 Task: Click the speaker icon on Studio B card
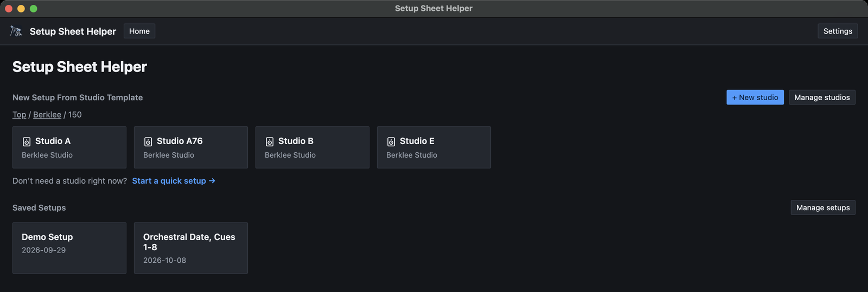click(270, 141)
